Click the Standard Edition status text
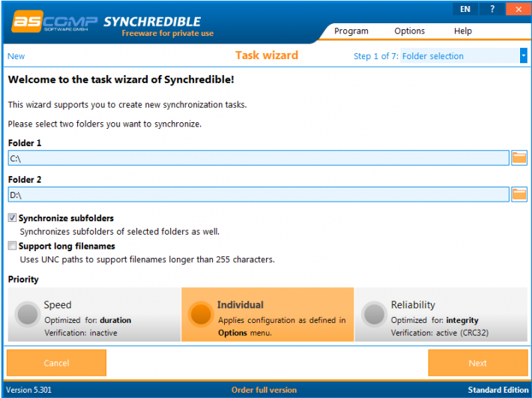 point(498,390)
